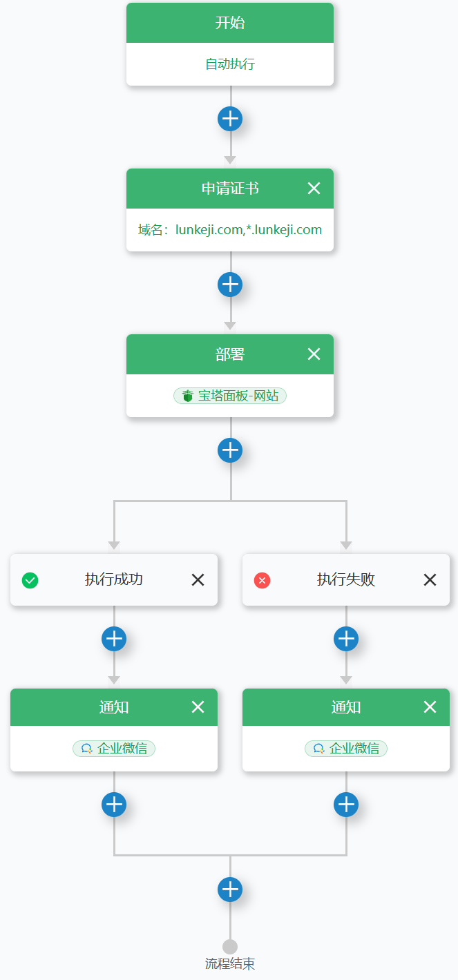Delete the 执行成功 branch
458x980 pixels.
(x=198, y=580)
